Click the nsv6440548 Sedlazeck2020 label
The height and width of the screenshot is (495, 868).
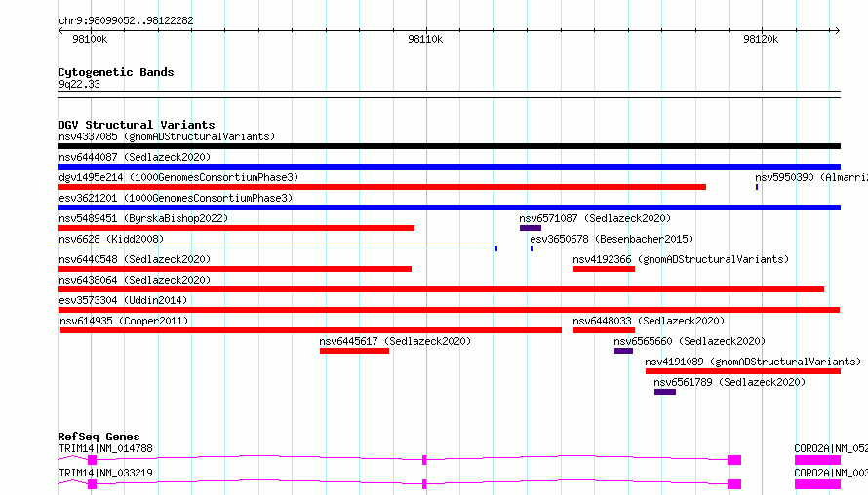(135, 259)
